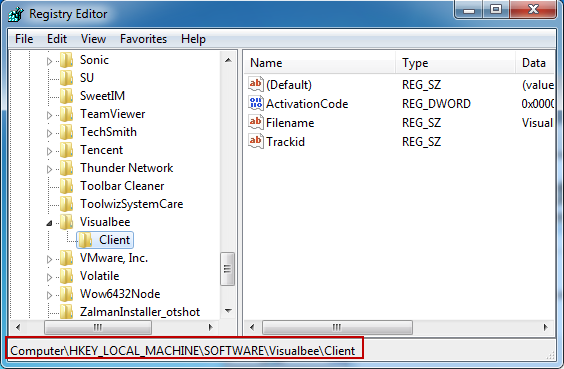Click the Visual data cell of Filename
The image size is (564, 369).
tap(537, 123)
